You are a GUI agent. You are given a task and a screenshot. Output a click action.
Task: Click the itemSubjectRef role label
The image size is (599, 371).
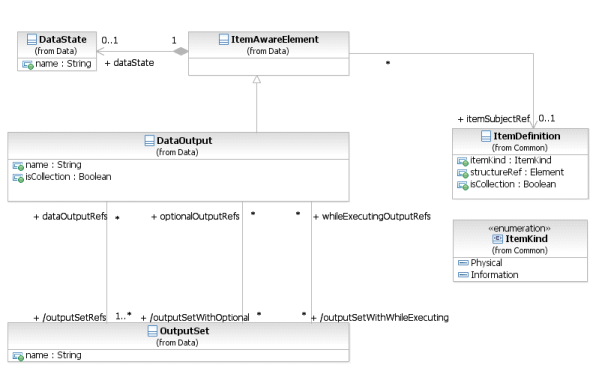(494, 119)
